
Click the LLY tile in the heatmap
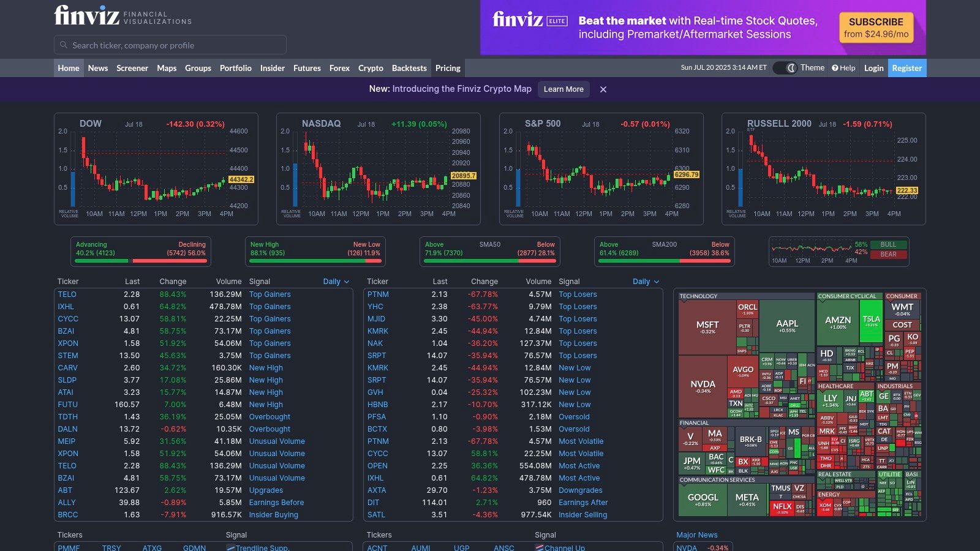pos(830,400)
